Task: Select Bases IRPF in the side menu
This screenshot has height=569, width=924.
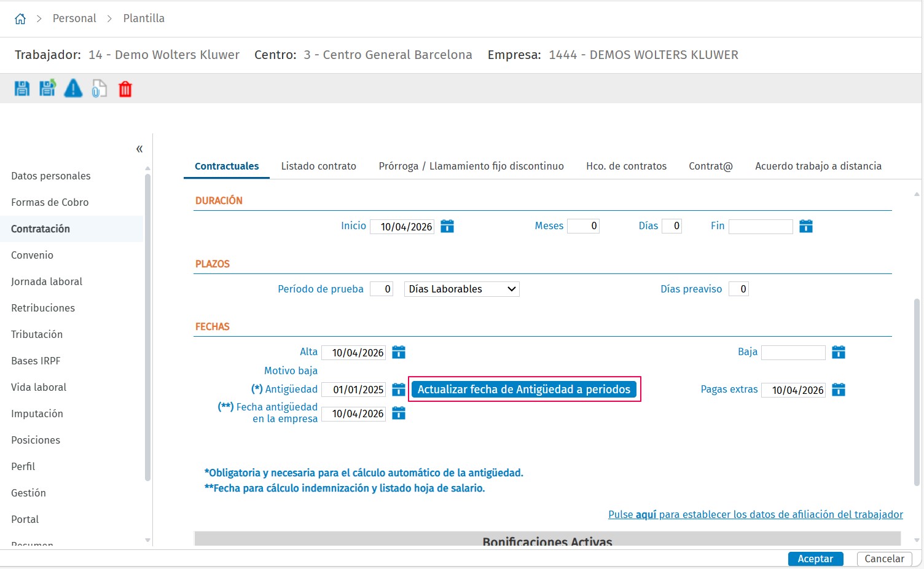Action: pos(36,361)
